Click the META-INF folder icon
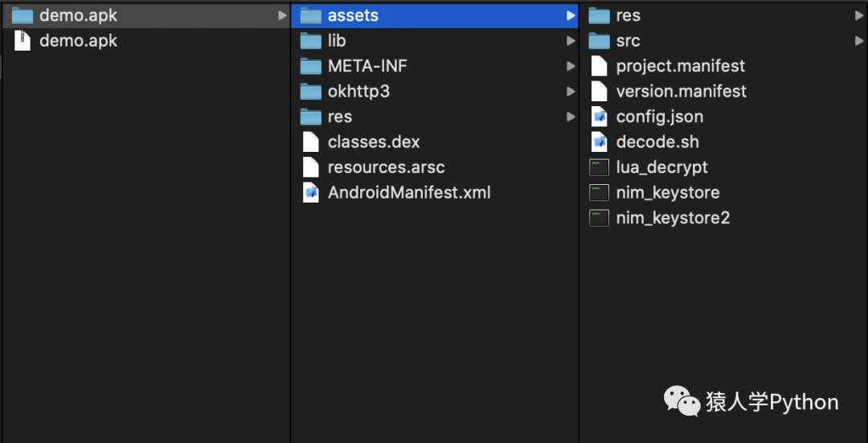868x443 pixels. click(311, 67)
